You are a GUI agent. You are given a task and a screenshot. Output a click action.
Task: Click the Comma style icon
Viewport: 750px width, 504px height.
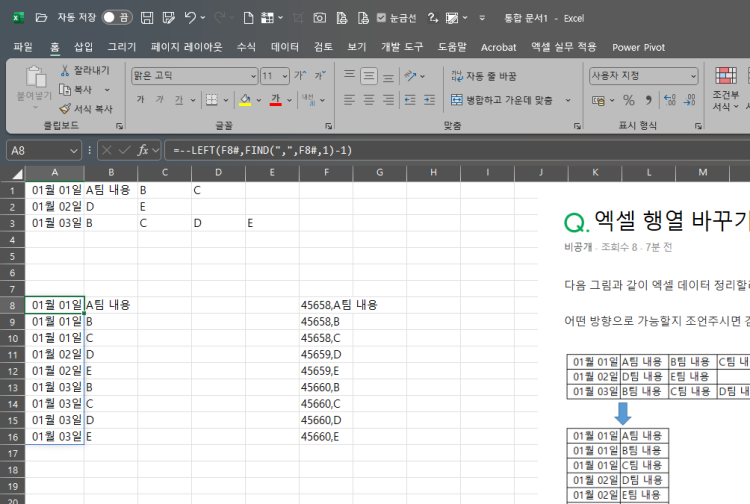click(x=649, y=100)
